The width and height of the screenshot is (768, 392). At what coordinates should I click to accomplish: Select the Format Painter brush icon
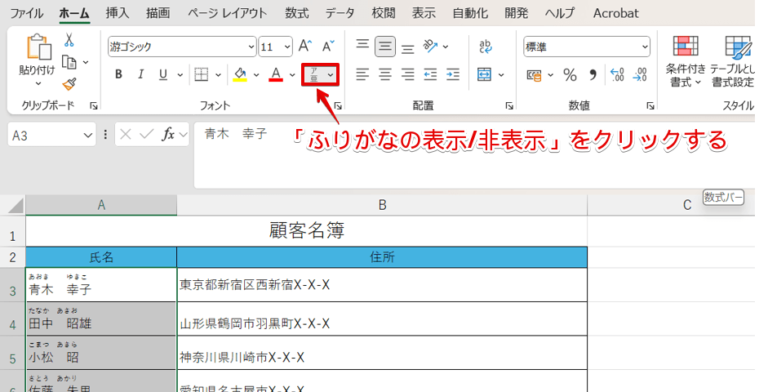(x=70, y=84)
